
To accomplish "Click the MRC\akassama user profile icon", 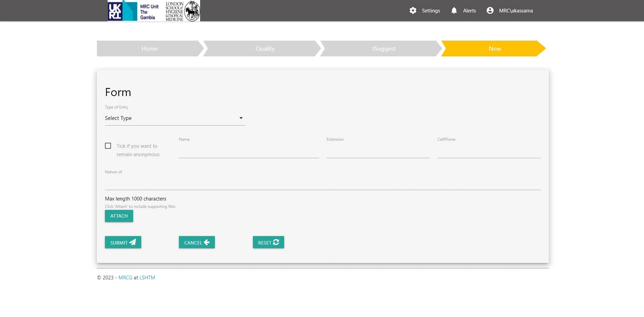I will [x=489, y=10].
